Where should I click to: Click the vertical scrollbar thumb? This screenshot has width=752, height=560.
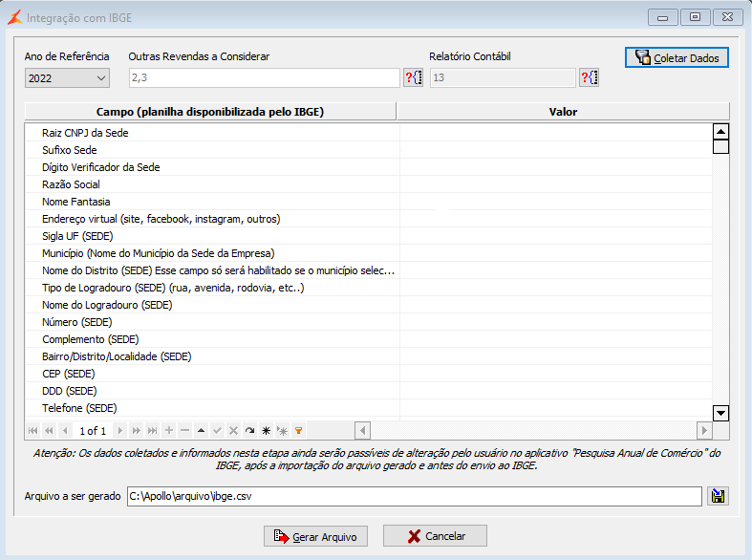pos(720,146)
